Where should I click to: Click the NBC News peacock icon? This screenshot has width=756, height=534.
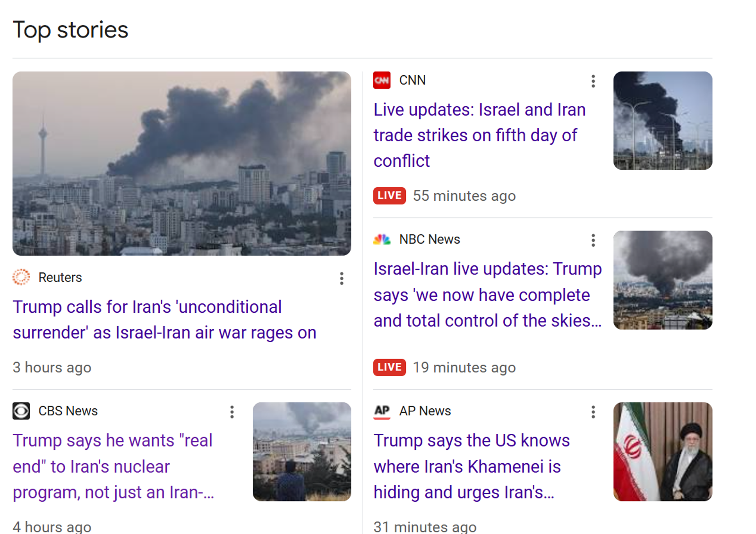[382, 240]
